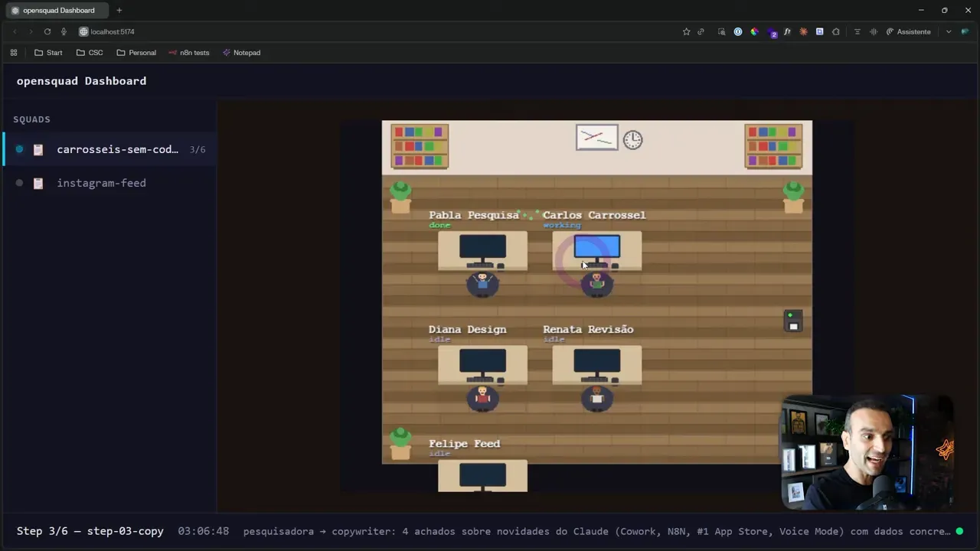The height and width of the screenshot is (551, 980).
Task: Open the Assistente panel in the toolbar
Action: 913,31
